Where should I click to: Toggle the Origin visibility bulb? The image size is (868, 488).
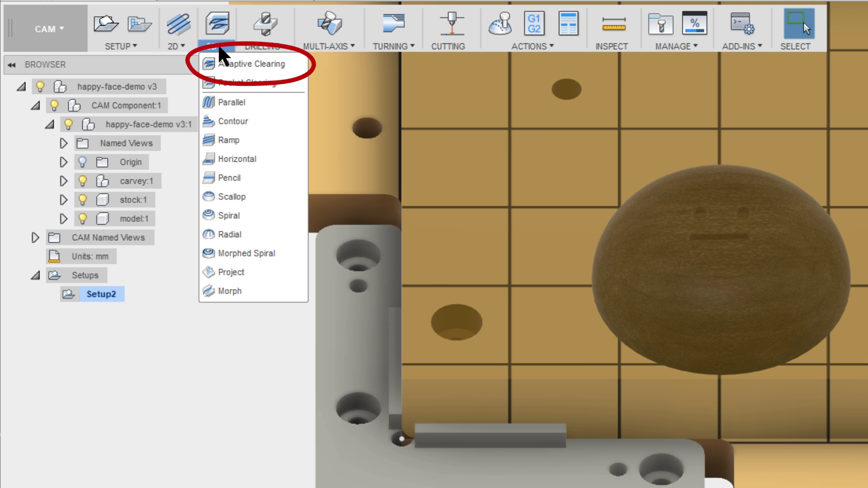pyautogui.click(x=82, y=162)
